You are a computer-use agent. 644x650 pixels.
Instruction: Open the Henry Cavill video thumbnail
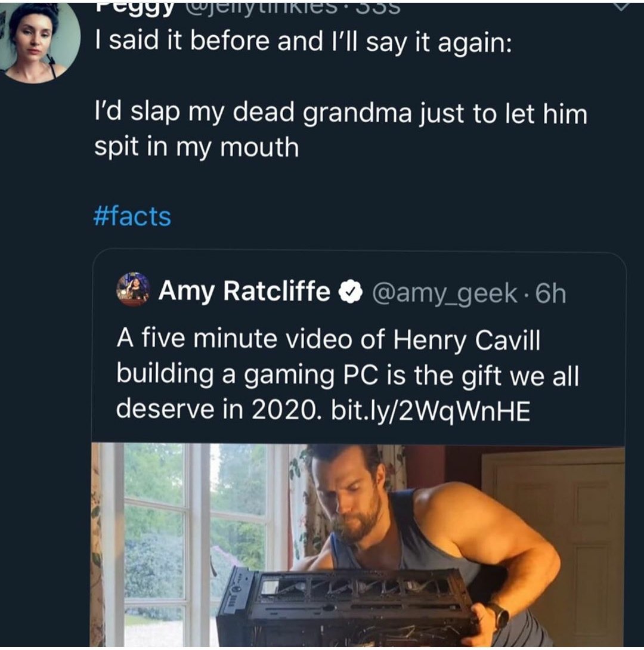coord(358,544)
